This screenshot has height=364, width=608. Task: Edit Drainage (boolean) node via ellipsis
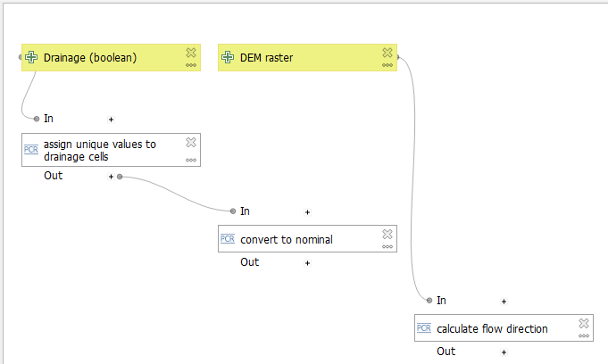coord(191,65)
